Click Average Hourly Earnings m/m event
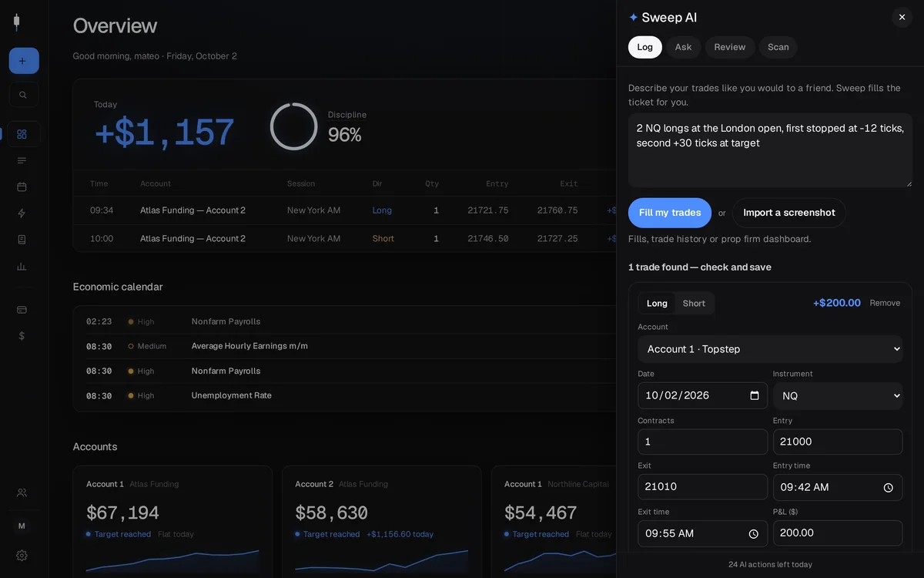The height and width of the screenshot is (578, 924). pos(345,346)
